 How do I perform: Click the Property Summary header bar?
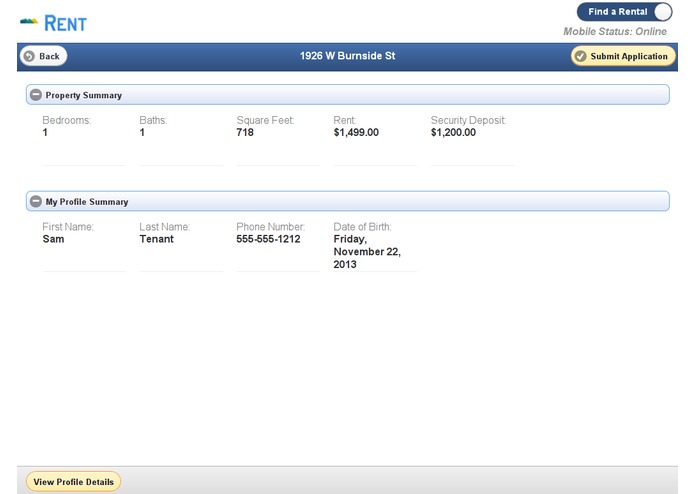point(348,95)
